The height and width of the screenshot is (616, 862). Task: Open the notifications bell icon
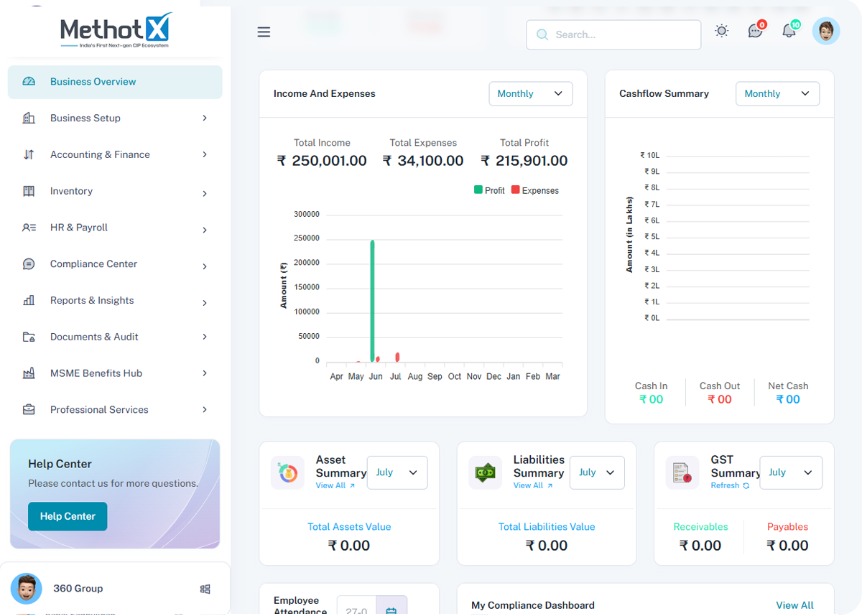click(x=789, y=30)
